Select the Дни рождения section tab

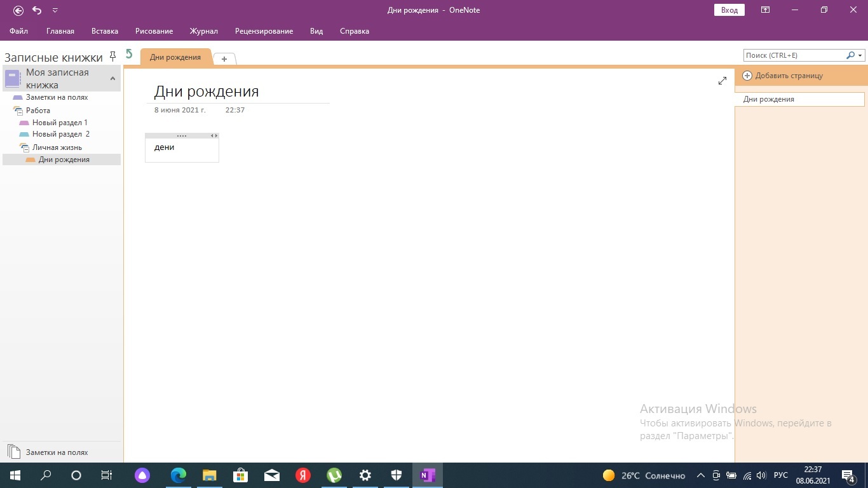[x=175, y=57]
